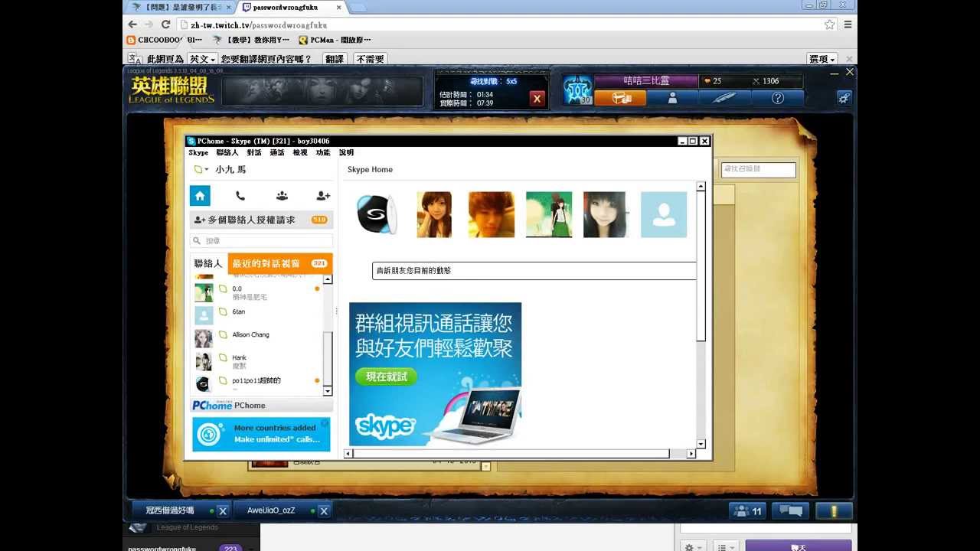This screenshot has width=980, height=551.
Task: Close the AweiJiaO_ozZ chat tab
Action: click(x=324, y=511)
